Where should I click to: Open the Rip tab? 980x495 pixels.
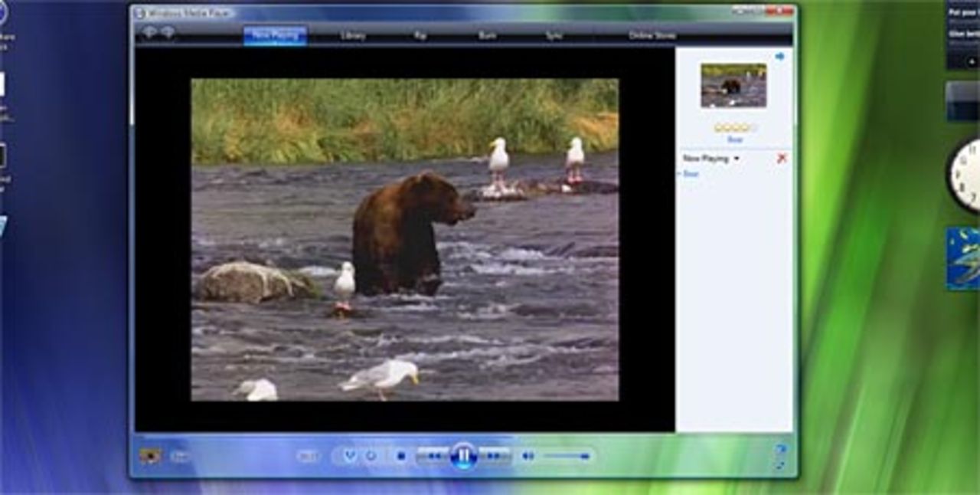pyautogui.click(x=420, y=35)
